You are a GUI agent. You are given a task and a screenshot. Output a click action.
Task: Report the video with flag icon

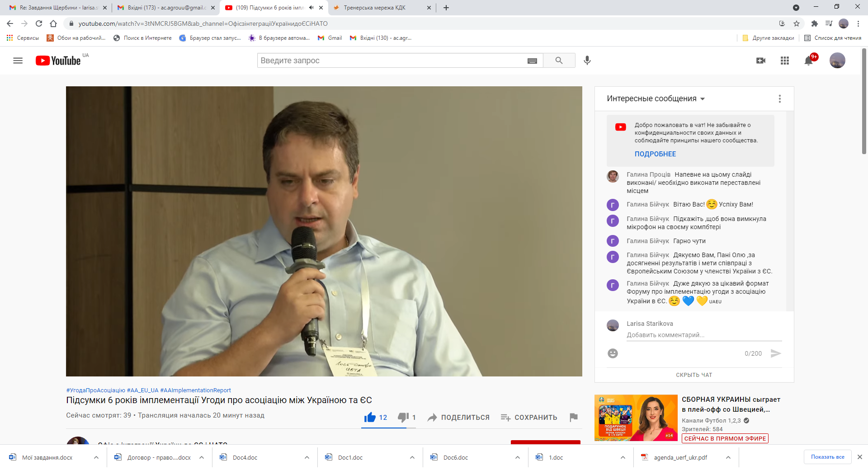coord(574,417)
